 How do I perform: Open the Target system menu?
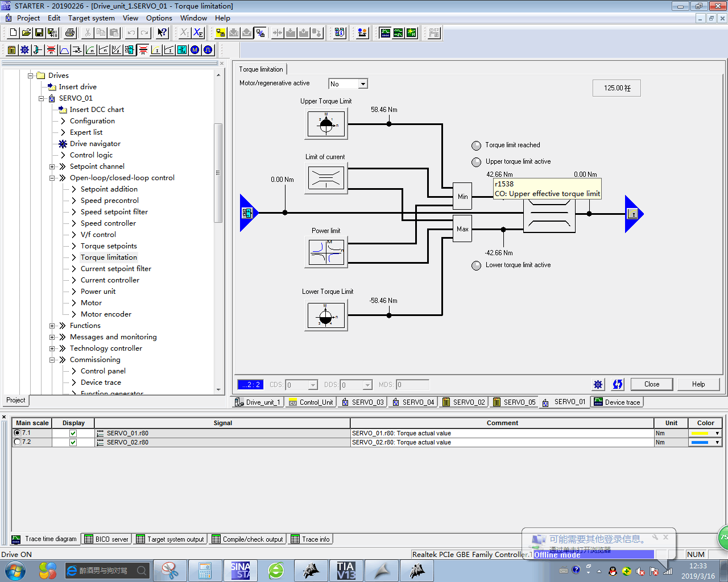[x=91, y=18]
